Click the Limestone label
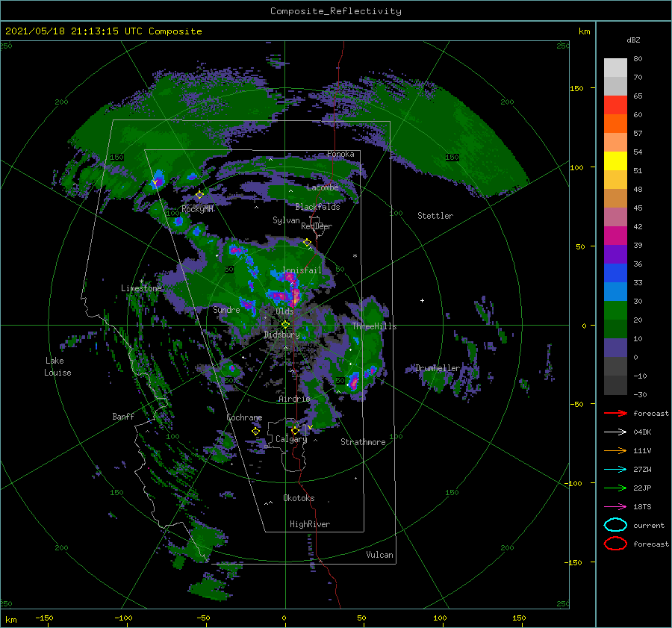This screenshot has width=672, height=628. [141, 288]
